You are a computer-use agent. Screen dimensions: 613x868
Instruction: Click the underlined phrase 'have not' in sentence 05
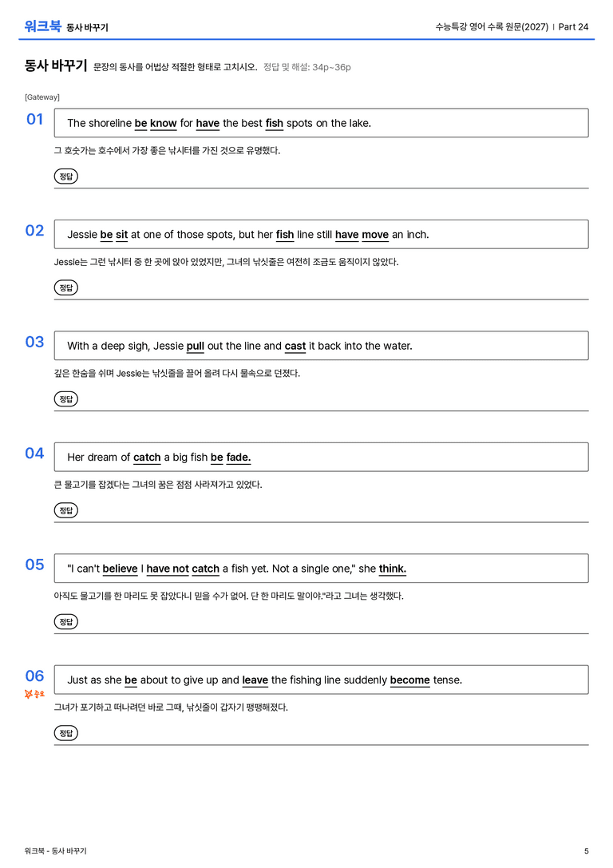(x=168, y=569)
